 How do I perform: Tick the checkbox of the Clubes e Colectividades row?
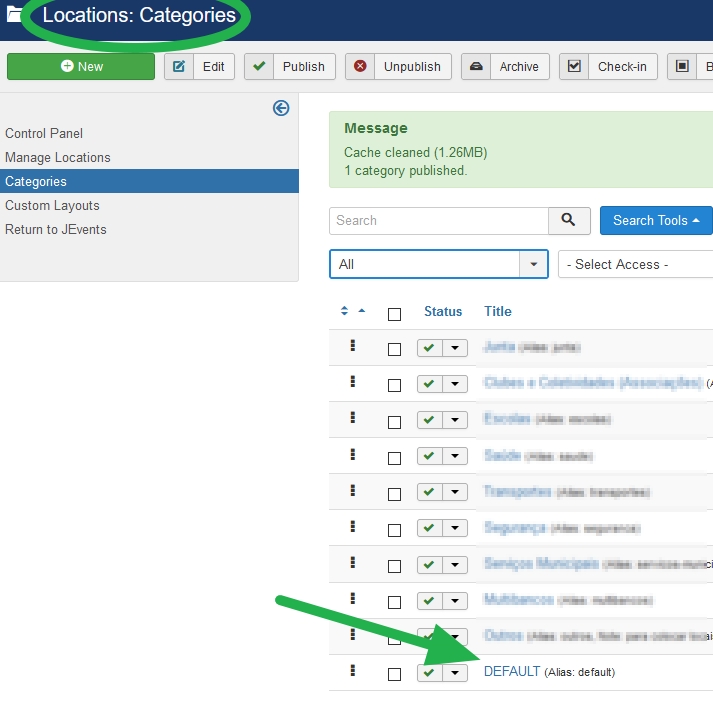click(x=394, y=386)
